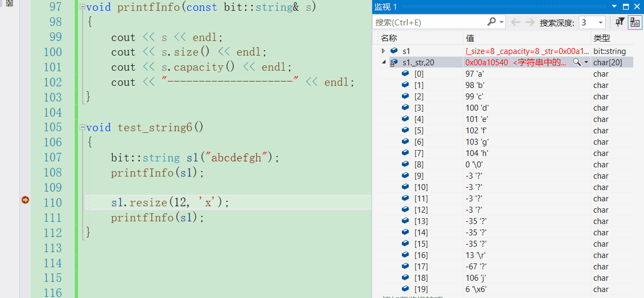The height and width of the screenshot is (298, 644).
Task: Go to previous search result arrow
Action: [x=516, y=22]
